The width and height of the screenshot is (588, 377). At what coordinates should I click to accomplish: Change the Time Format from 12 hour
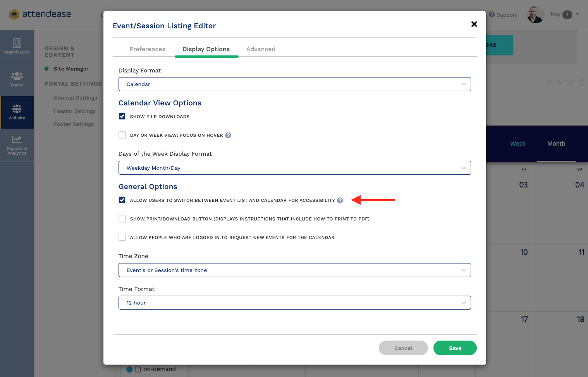(x=294, y=303)
